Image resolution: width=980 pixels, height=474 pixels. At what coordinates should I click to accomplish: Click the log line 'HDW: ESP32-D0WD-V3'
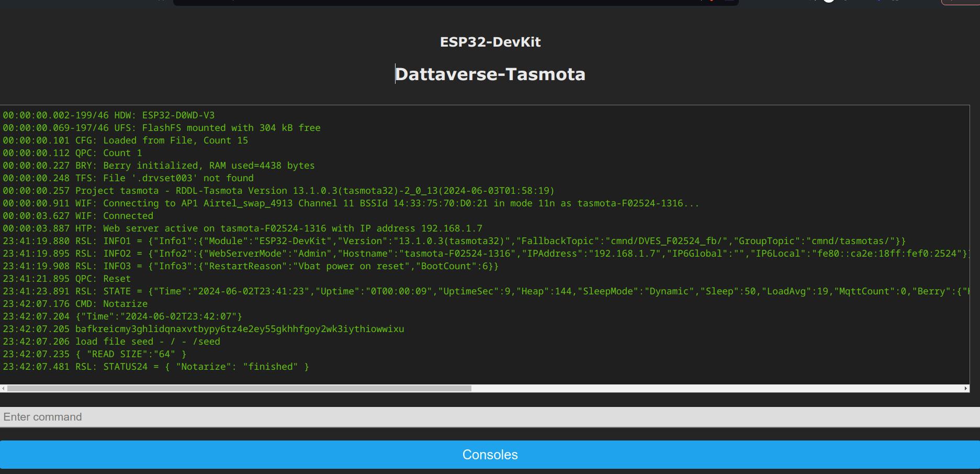pyautogui.click(x=109, y=115)
